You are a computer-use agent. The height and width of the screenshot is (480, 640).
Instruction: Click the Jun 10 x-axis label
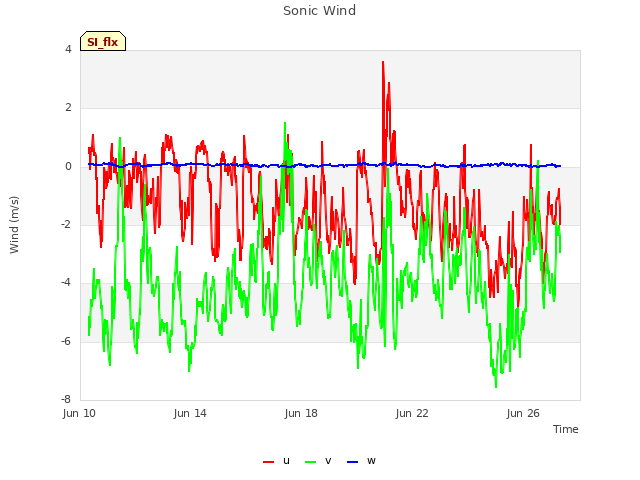coord(79,413)
